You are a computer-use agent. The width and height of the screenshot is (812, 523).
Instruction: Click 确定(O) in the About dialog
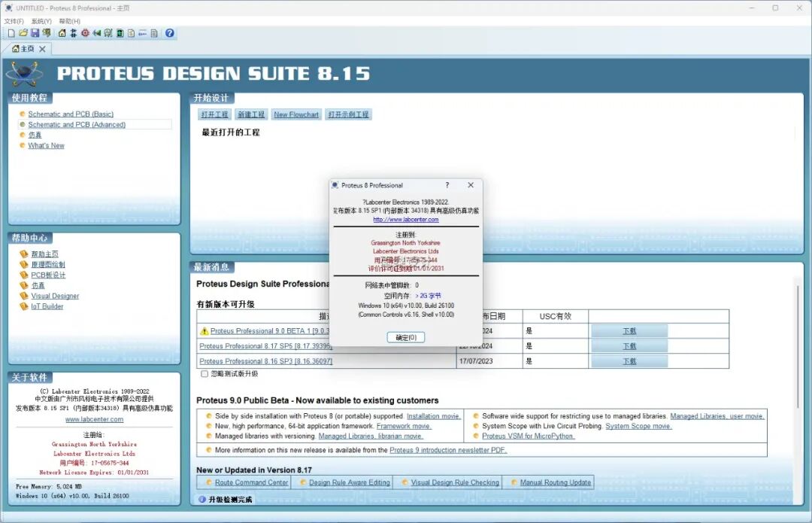pyautogui.click(x=406, y=338)
